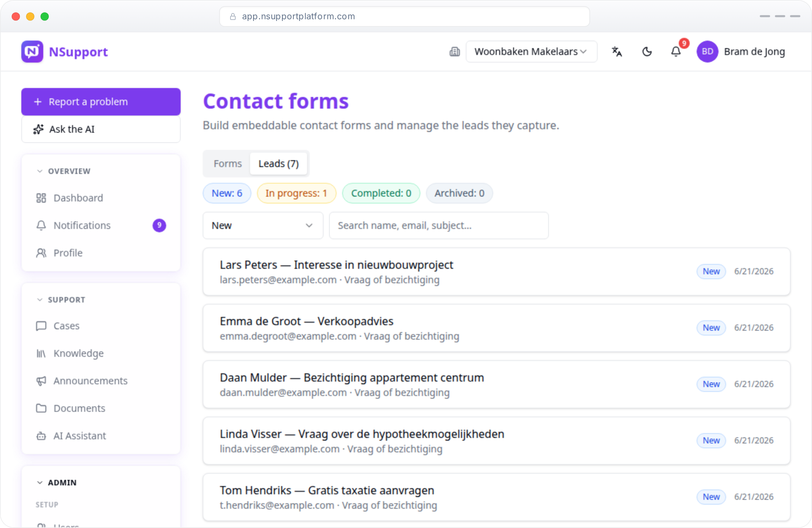Screen dimensions: 812x528
Task: Click New badge on Linda Visser row
Action: [x=711, y=441]
